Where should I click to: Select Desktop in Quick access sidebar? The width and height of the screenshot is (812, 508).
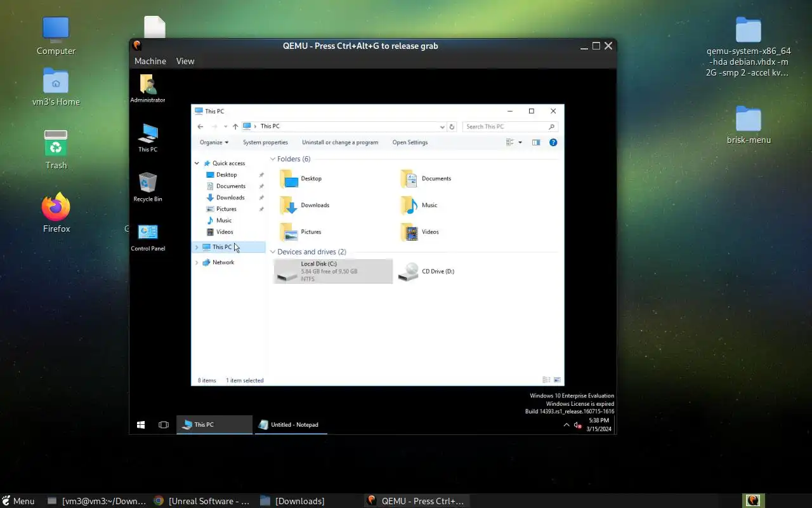(226, 175)
